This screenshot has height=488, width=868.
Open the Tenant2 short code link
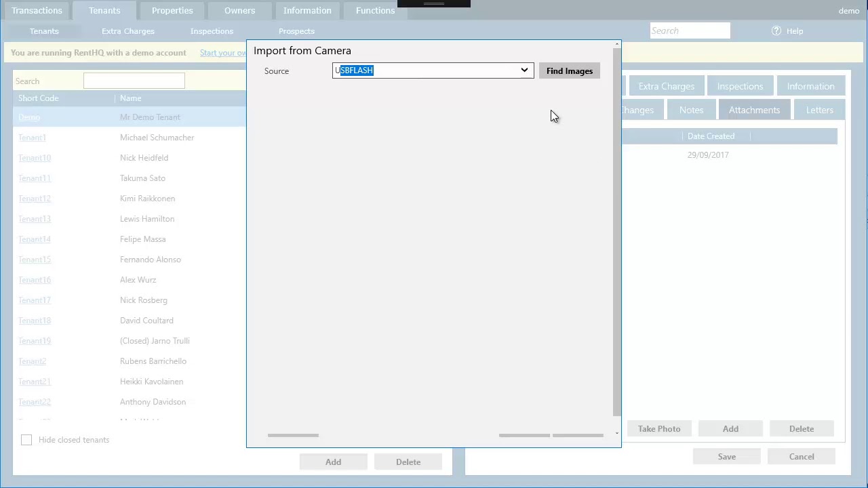click(32, 361)
